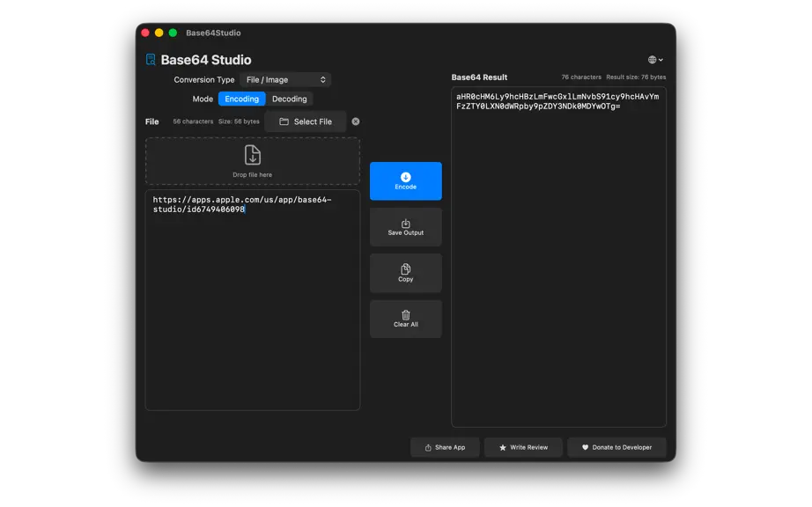
Task: Click the 'Base64 Result' heading
Action: (479, 77)
